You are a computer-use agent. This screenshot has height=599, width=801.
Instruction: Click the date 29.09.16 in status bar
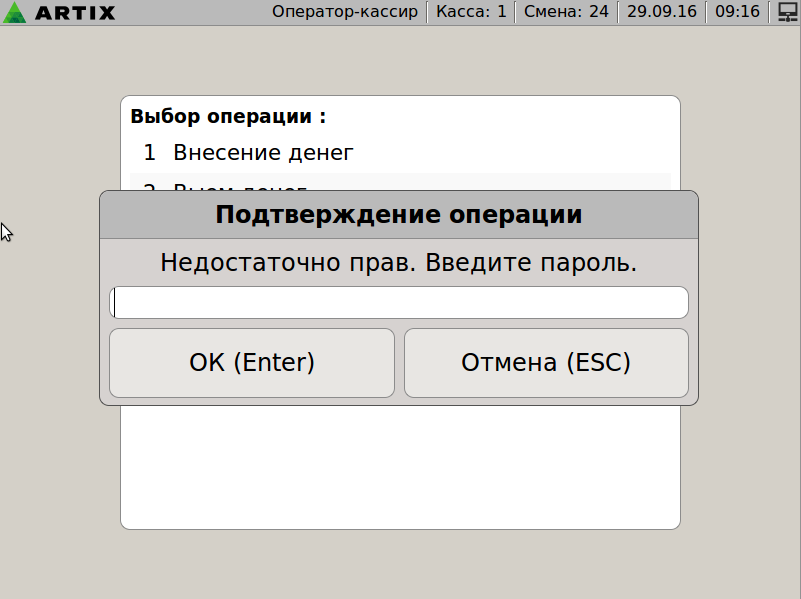662,12
